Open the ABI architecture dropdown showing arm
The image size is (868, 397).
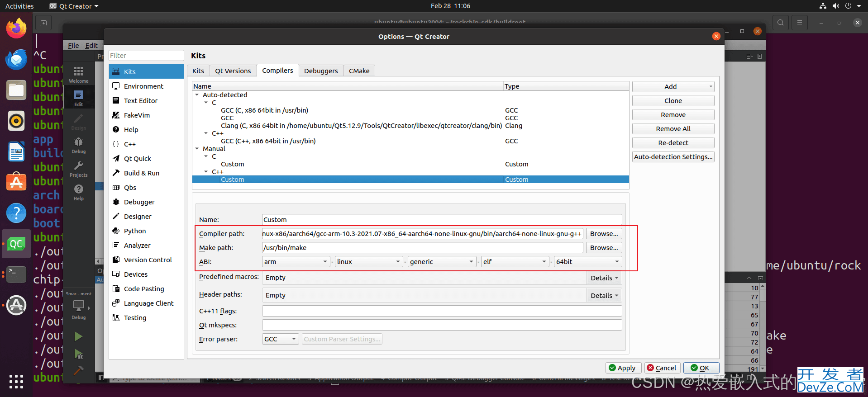click(x=296, y=262)
